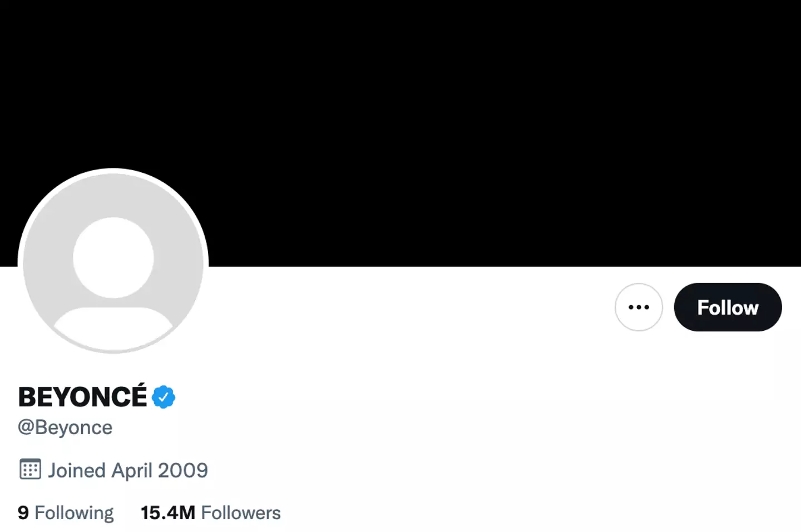Open the black header banner image
The width and height of the screenshot is (801, 532).
point(445,111)
